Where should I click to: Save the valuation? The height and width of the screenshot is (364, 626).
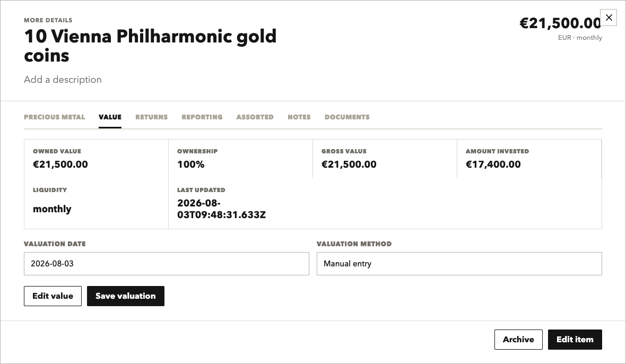125,296
